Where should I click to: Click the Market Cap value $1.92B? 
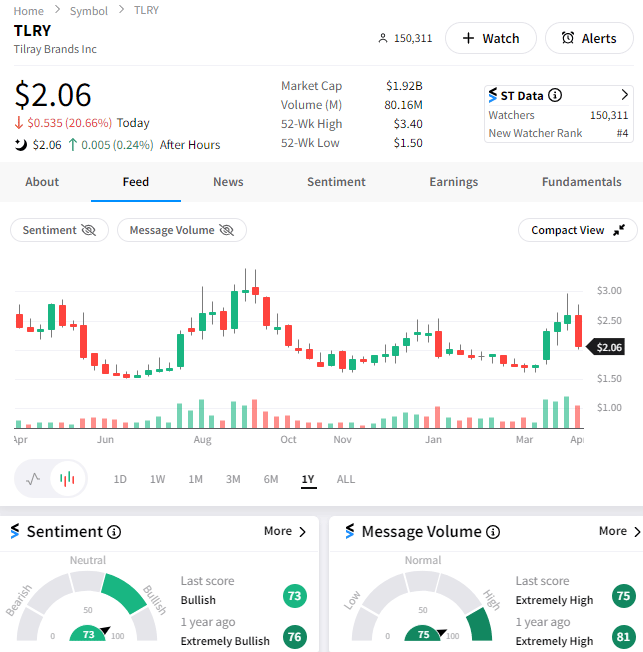(x=404, y=86)
